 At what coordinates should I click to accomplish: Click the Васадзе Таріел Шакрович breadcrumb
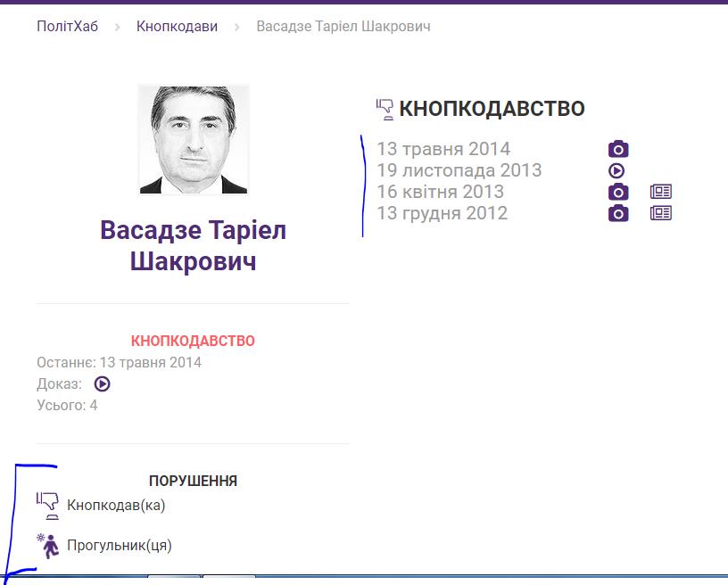(343, 27)
